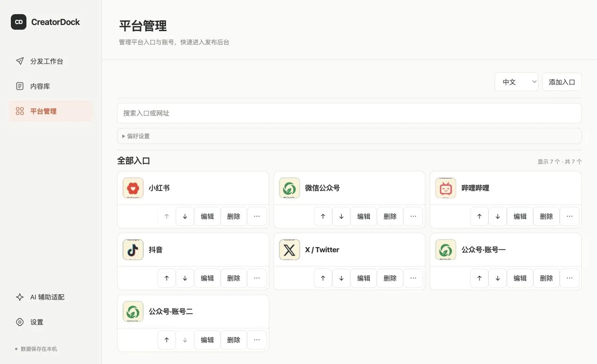The image size is (597, 364).
Task: Open more options for 公众号·账号一
Action: 570,278
